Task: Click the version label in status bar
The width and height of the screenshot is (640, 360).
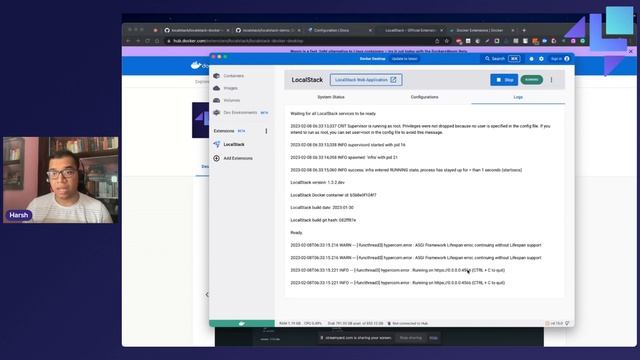Action: 556,323
